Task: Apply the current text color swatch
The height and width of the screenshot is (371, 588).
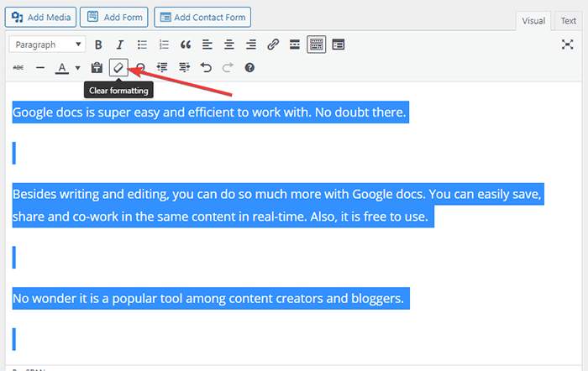Action: click(61, 67)
